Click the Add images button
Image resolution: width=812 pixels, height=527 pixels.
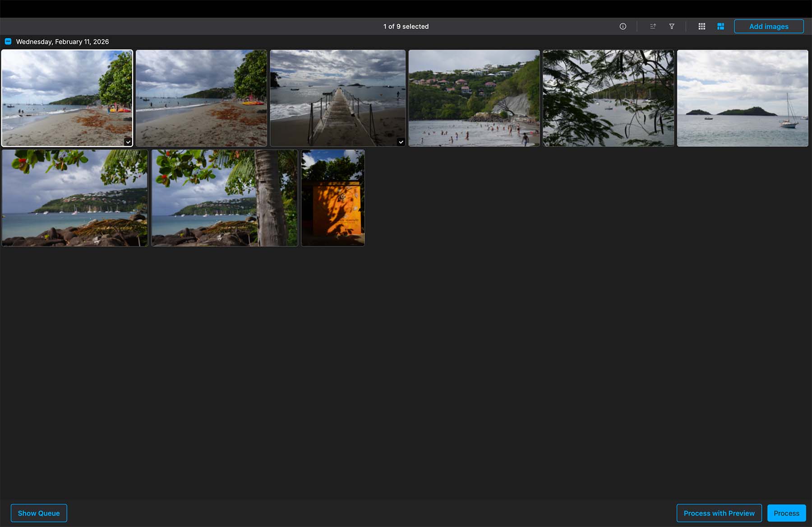coord(768,27)
